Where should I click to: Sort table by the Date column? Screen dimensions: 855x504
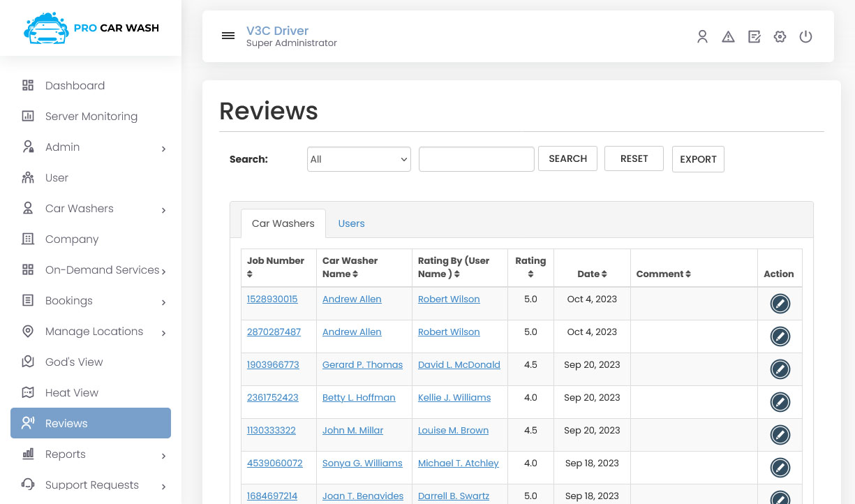coord(592,274)
